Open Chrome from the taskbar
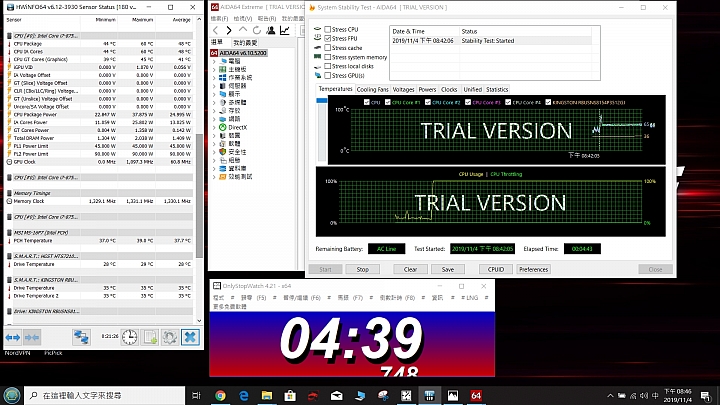 [220, 395]
